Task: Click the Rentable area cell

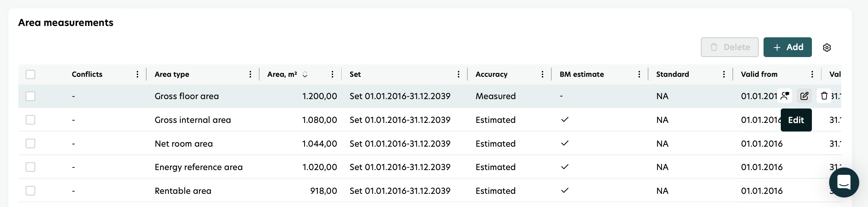Action: coord(183,191)
